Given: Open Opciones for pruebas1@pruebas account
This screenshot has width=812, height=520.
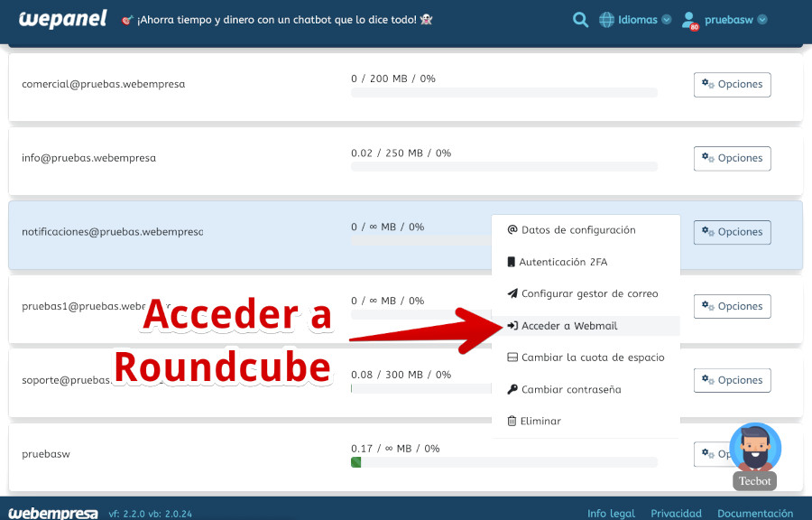Looking at the screenshot, I should [x=733, y=306].
